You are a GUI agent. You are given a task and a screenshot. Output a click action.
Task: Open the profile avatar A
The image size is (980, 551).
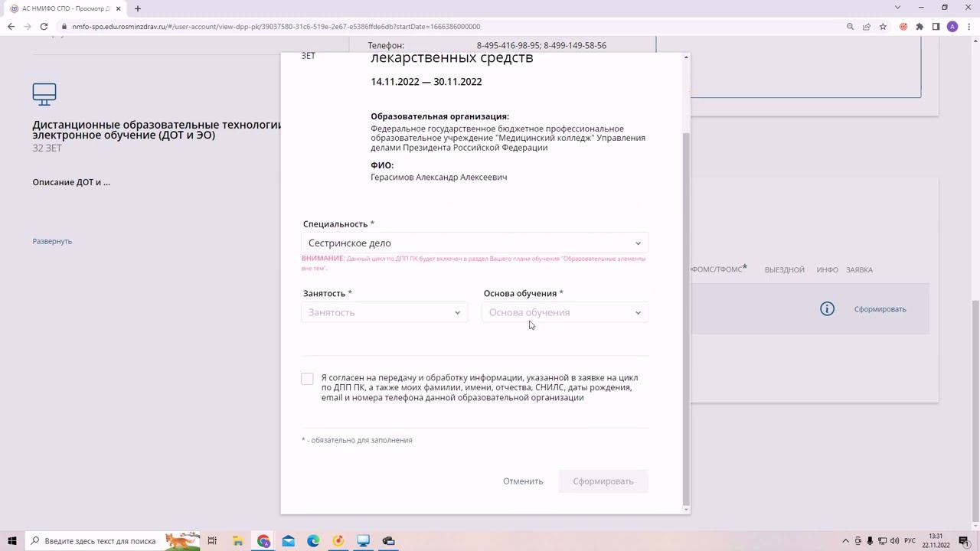[x=952, y=26]
